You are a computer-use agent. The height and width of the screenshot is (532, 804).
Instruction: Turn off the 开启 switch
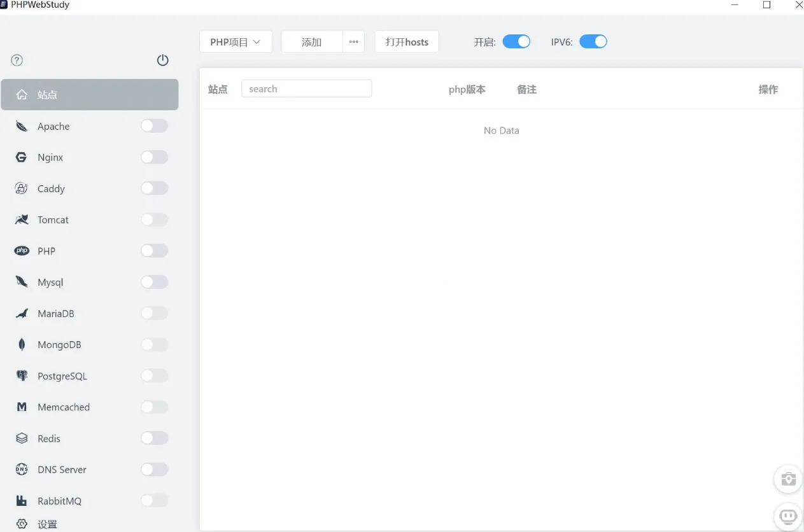click(x=516, y=41)
